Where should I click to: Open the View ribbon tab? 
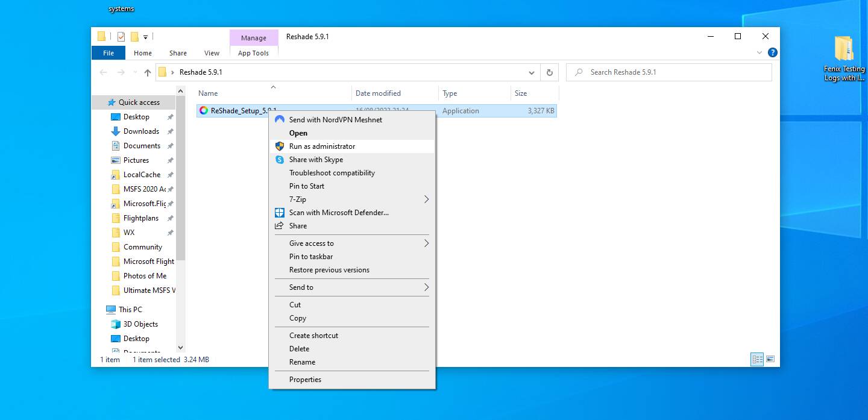[212, 53]
